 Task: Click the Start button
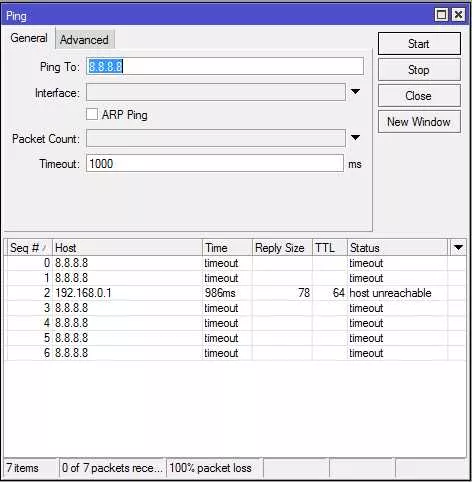[419, 44]
